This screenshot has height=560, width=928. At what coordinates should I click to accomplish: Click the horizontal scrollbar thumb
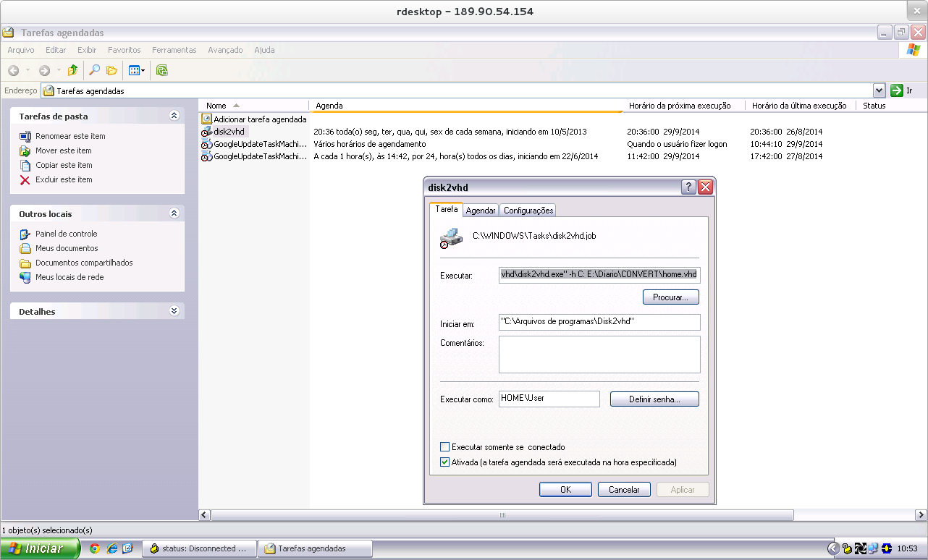coord(502,515)
